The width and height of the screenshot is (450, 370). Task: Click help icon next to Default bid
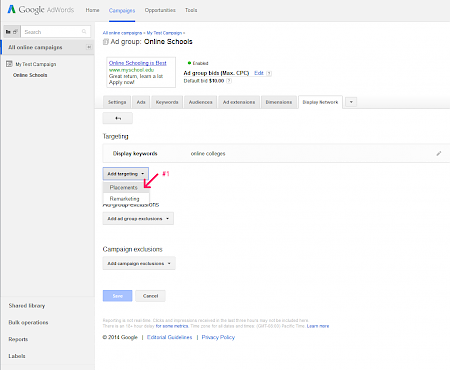point(229,81)
